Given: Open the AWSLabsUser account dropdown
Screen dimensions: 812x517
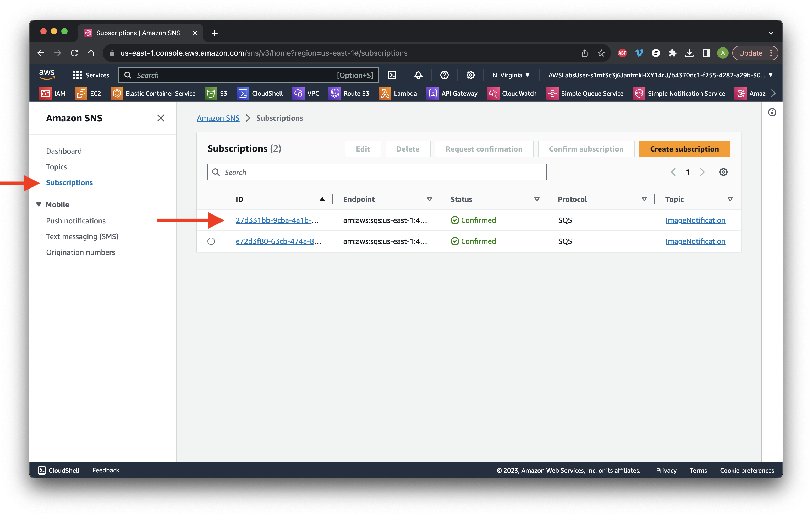Looking at the screenshot, I should click(x=660, y=75).
